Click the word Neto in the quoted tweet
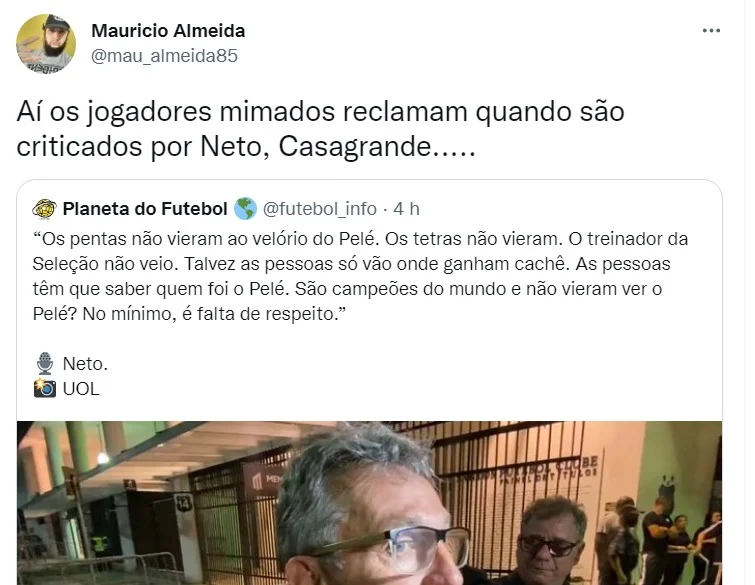755x585 pixels. pos(85,364)
